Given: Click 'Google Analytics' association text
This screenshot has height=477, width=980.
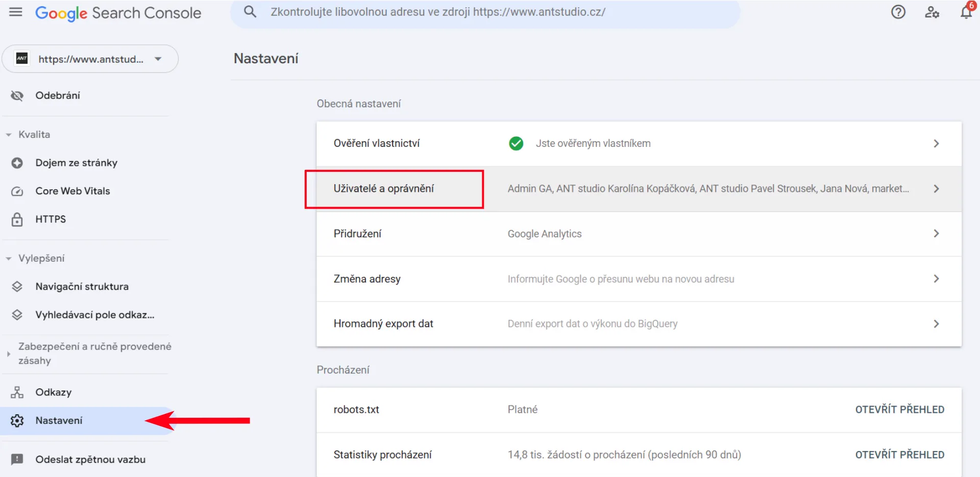Looking at the screenshot, I should click(x=545, y=234).
